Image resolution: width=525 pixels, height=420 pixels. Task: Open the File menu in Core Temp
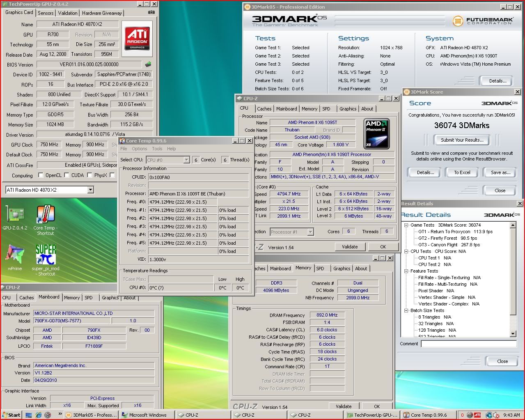(124, 149)
